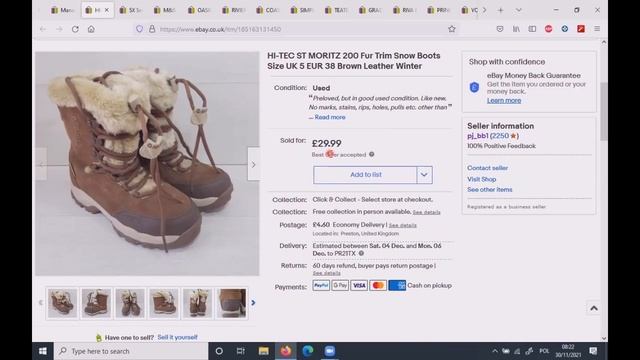The width and height of the screenshot is (640, 360).
Task: Show site security via padlock icon
Action: coord(152,29)
